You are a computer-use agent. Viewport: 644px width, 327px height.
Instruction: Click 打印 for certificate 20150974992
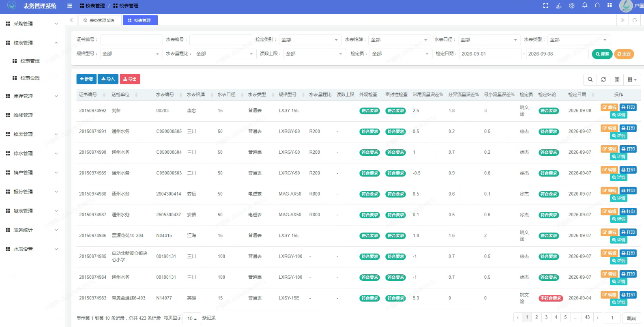(x=628, y=107)
